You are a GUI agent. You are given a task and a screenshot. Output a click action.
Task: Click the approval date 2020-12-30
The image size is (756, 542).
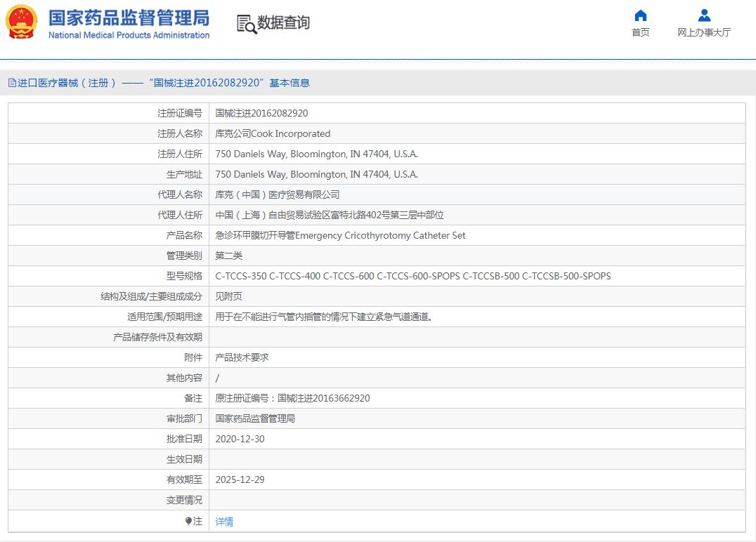click(240, 439)
